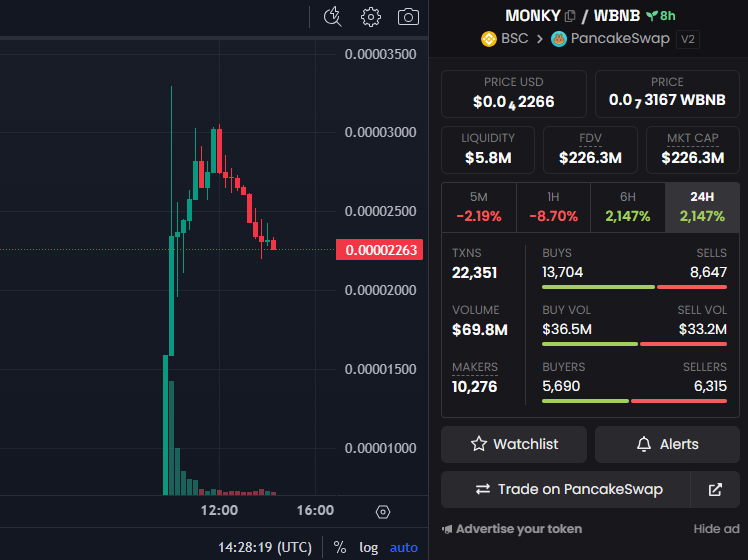Click the megaphone icon beside Advertise
Viewport: 748px width, 560px height.
coord(447,529)
